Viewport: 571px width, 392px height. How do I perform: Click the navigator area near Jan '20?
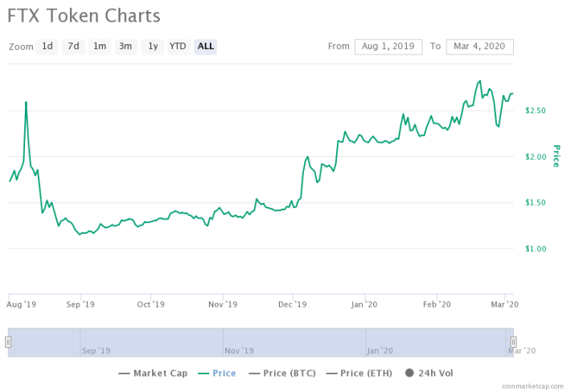click(x=380, y=350)
